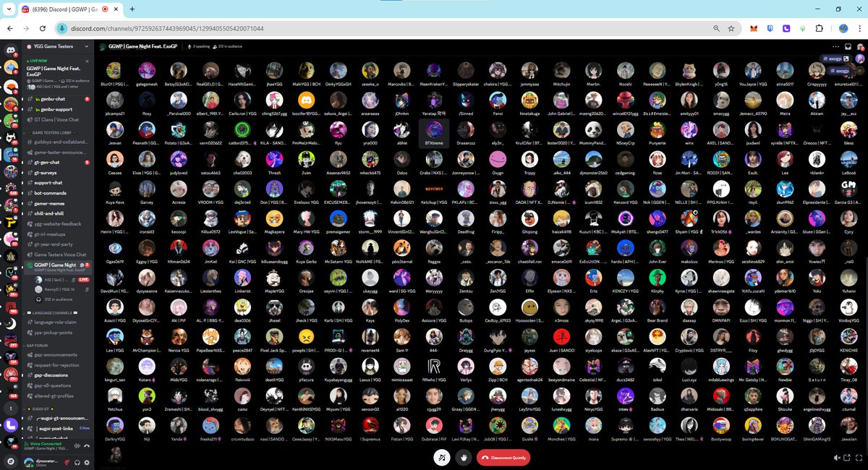Open the gt-clans Voice Chat channel

59,120
